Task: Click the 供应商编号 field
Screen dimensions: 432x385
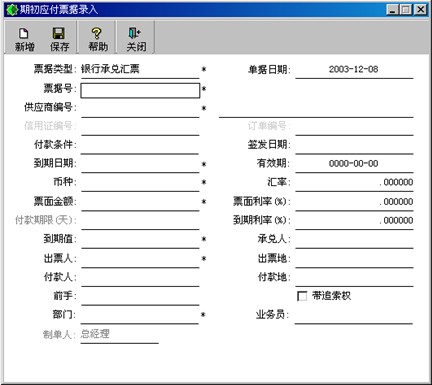Action: 140,108
